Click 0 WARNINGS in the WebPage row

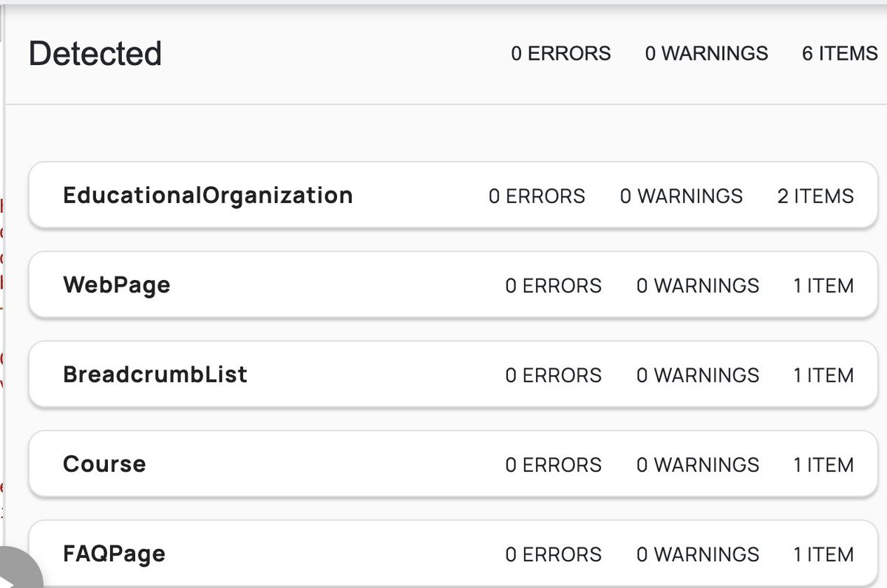click(698, 286)
